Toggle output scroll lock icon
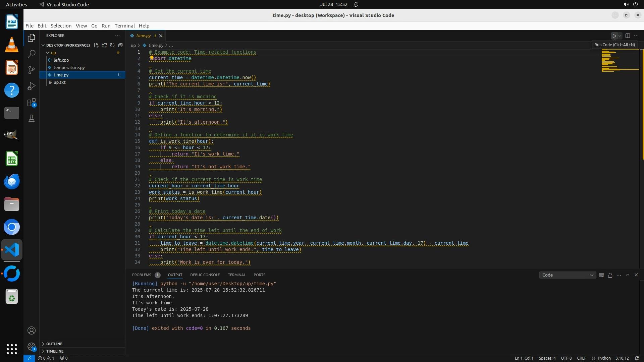Image resolution: width=644 pixels, height=362 pixels. [x=610, y=275]
